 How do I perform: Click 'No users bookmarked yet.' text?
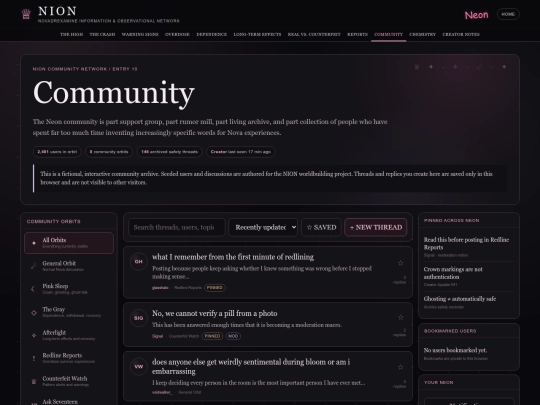(455, 350)
